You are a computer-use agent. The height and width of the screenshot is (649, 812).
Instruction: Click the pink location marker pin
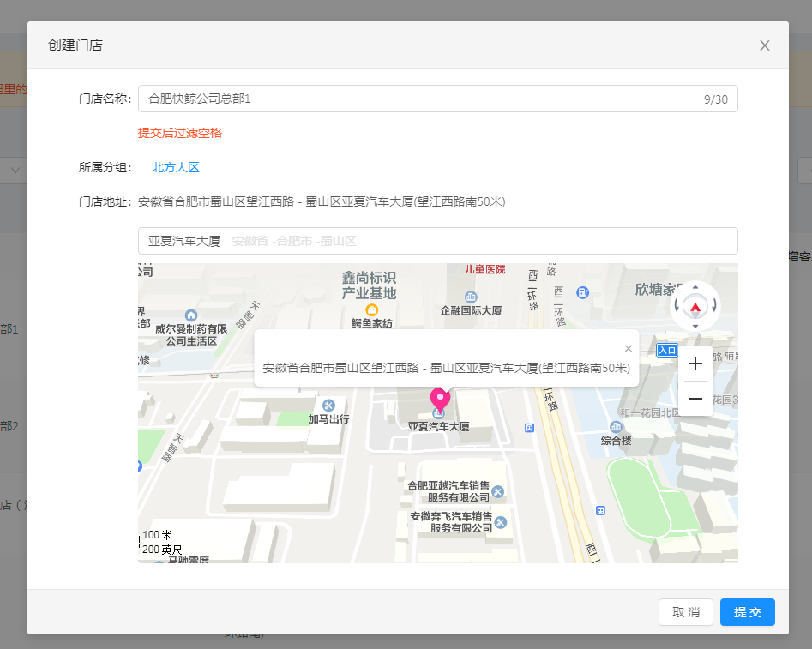[x=440, y=399]
